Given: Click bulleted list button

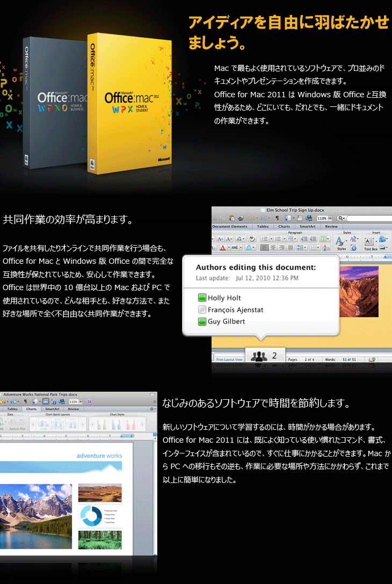Looking at the screenshot, I should point(266,239).
